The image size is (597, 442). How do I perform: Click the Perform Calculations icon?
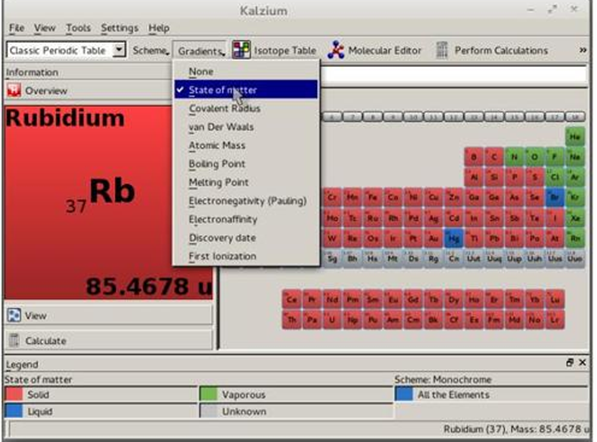[441, 50]
